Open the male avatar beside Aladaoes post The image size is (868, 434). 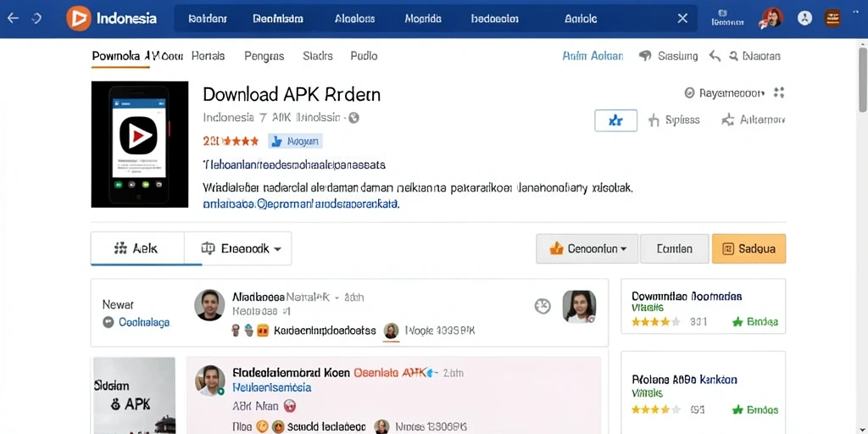pos(210,305)
